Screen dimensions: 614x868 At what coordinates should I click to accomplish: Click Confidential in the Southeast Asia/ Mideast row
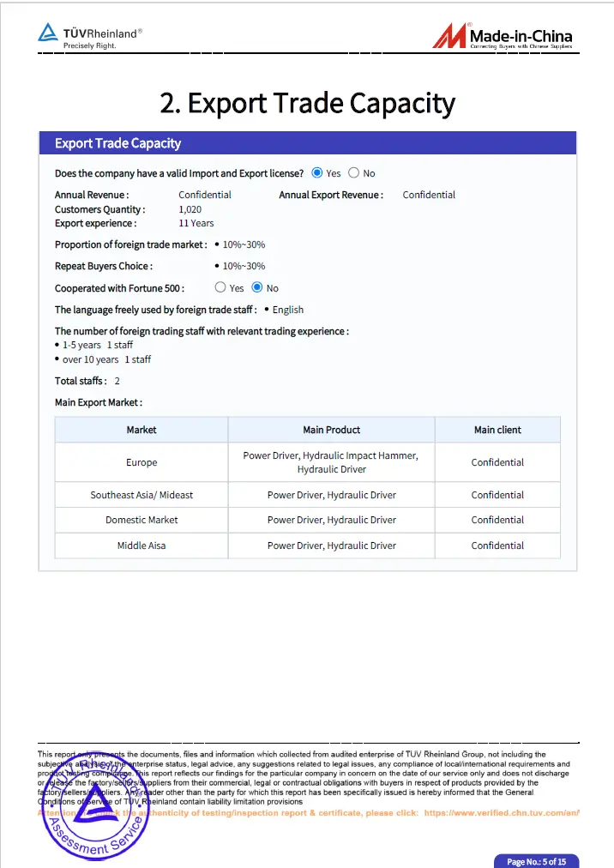click(497, 495)
